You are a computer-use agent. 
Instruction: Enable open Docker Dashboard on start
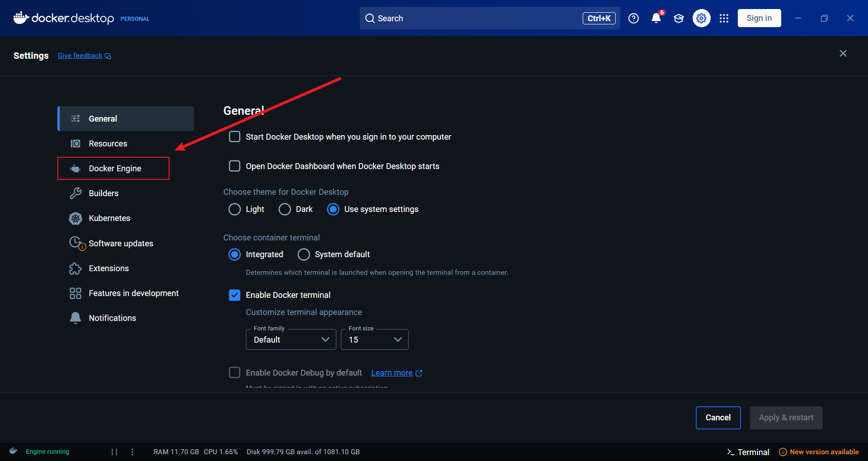(x=235, y=166)
